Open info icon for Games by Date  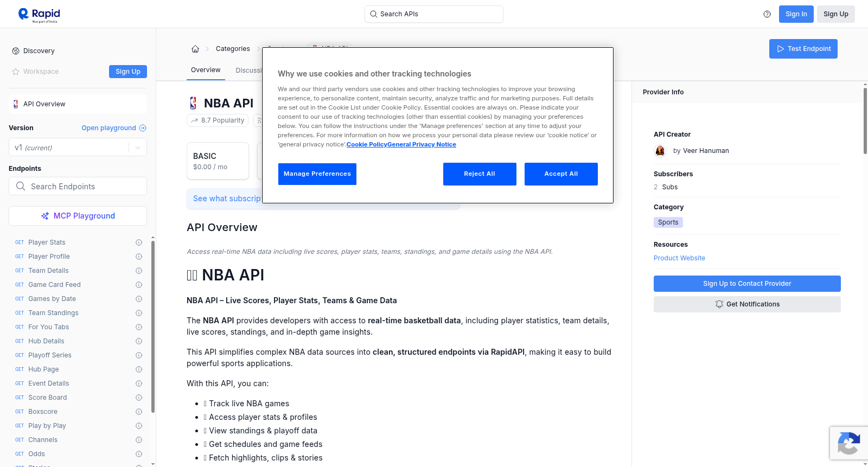[x=139, y=299]
